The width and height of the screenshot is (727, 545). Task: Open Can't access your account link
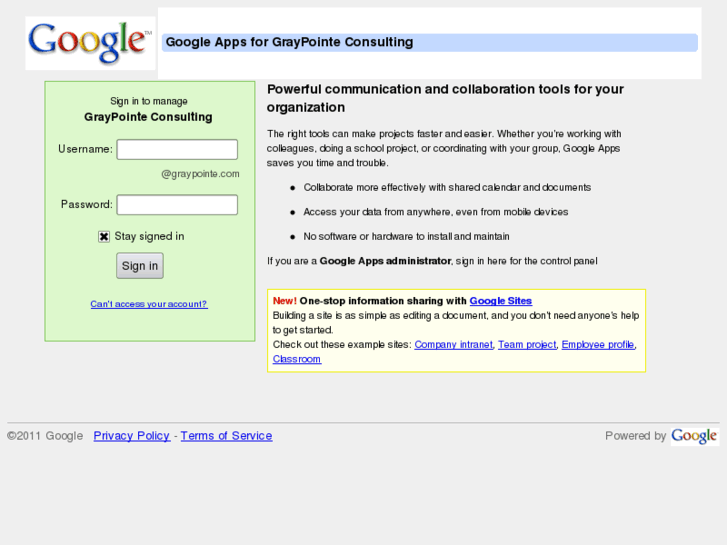pyautogui.click(x=149, y=304)
